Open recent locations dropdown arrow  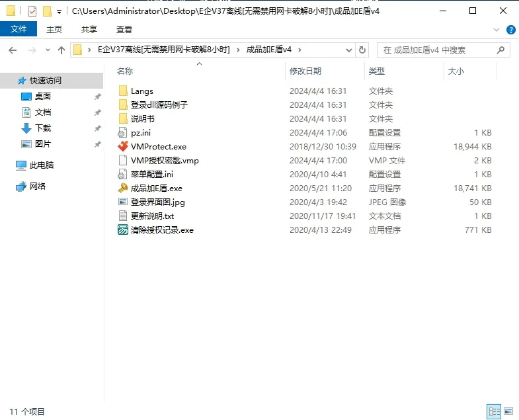pos(48,50)
